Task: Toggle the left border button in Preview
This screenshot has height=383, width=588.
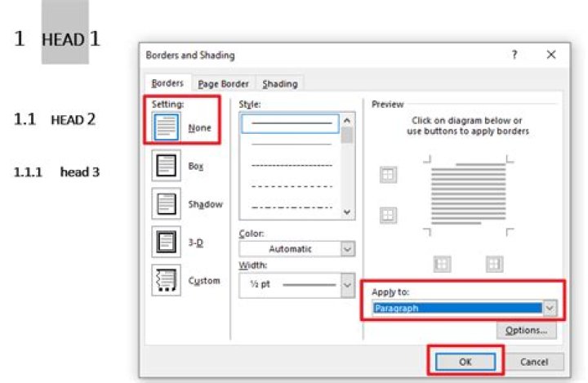Action: [442, 264]
